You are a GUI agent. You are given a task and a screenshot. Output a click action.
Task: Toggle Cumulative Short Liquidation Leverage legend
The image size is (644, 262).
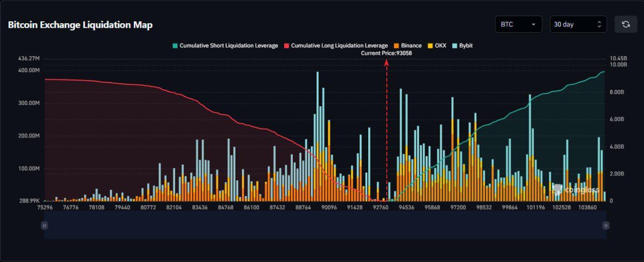pos(224,46)
